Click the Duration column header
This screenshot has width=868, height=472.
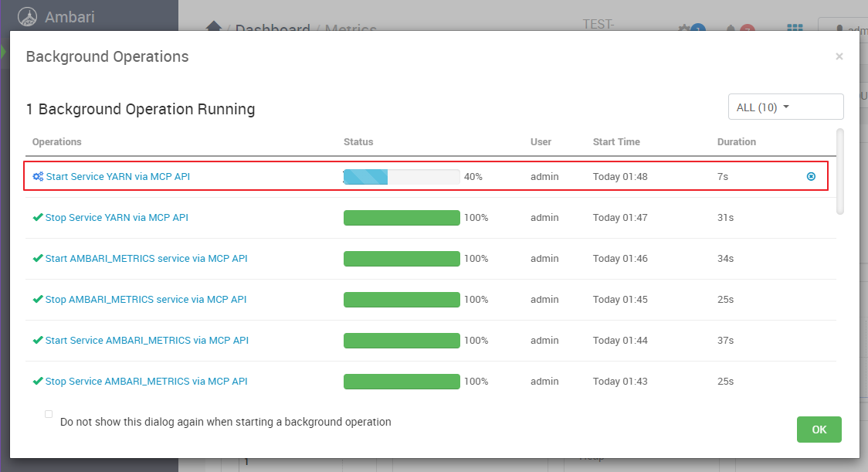point(736,142)
